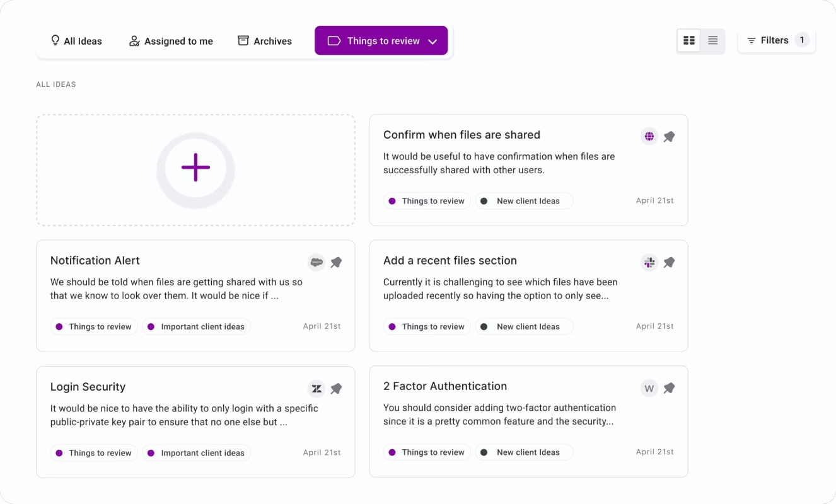
Task: Open the Notification Alert card title
Action: [x=95, y=260]
